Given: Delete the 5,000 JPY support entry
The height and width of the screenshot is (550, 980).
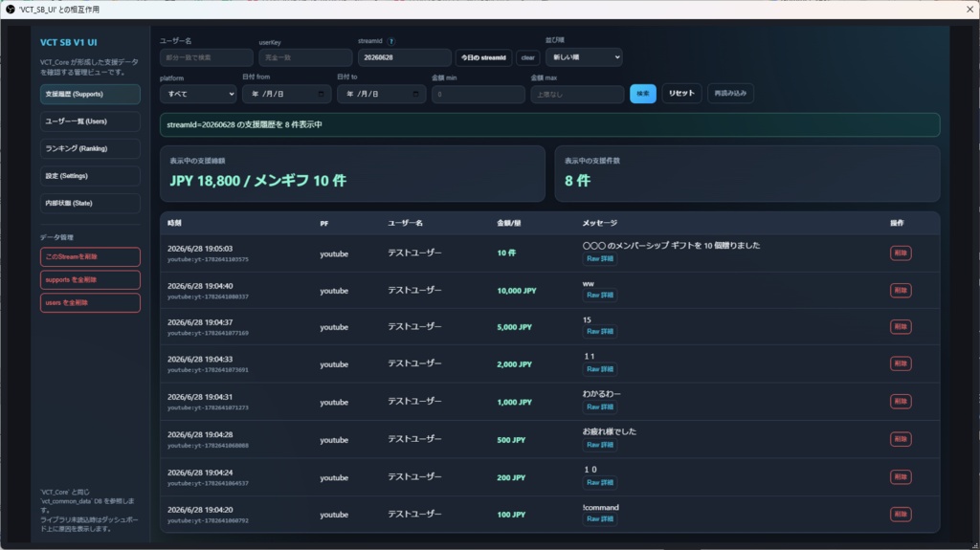Looking at the screenshot, I should pos(901,327).
